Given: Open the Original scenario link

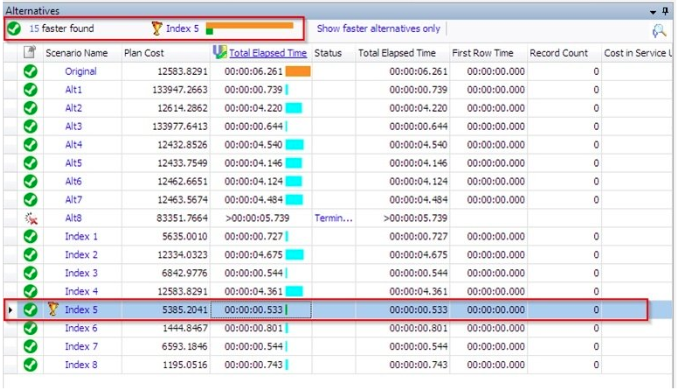Looking at the screenshot, I should [x=81, y=71].
